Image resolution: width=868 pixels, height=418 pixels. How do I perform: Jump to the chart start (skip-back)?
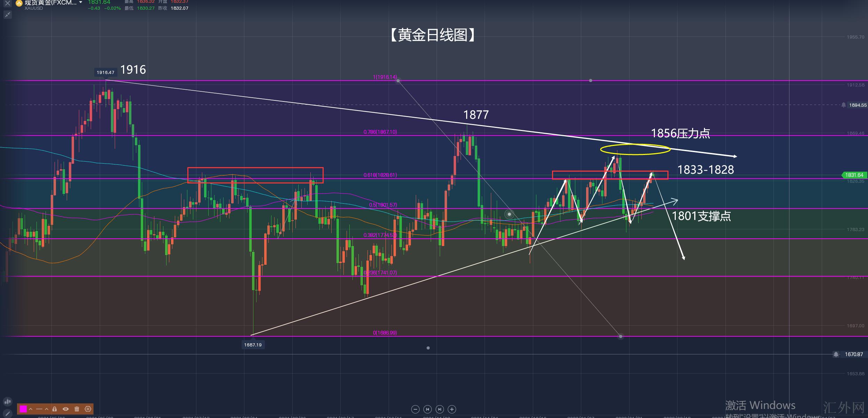tap(428, 409)
